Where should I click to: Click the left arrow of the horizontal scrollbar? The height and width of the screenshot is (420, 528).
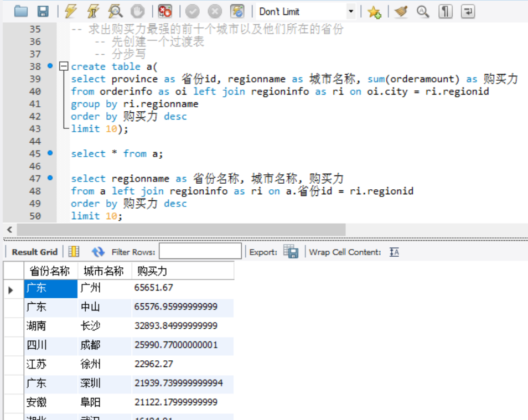pos(9,230)
